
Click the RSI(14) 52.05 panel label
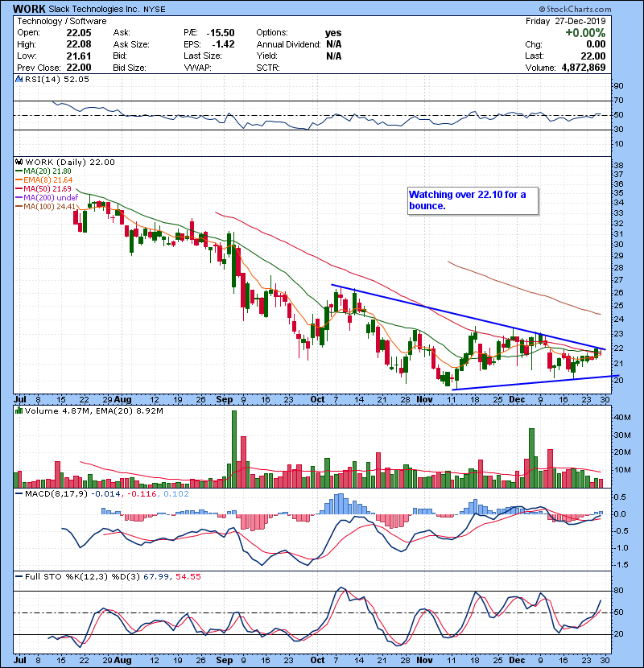[57, 79]
